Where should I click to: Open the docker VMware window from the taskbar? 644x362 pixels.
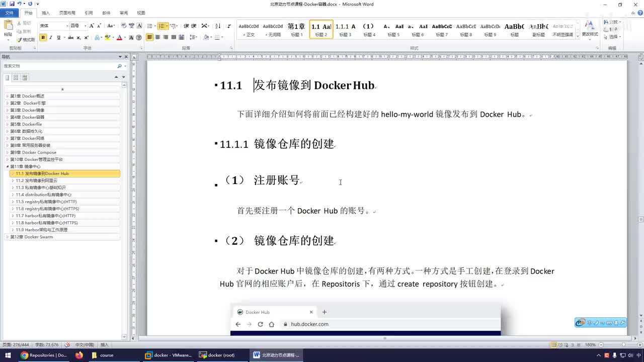(x=168, y=355)
